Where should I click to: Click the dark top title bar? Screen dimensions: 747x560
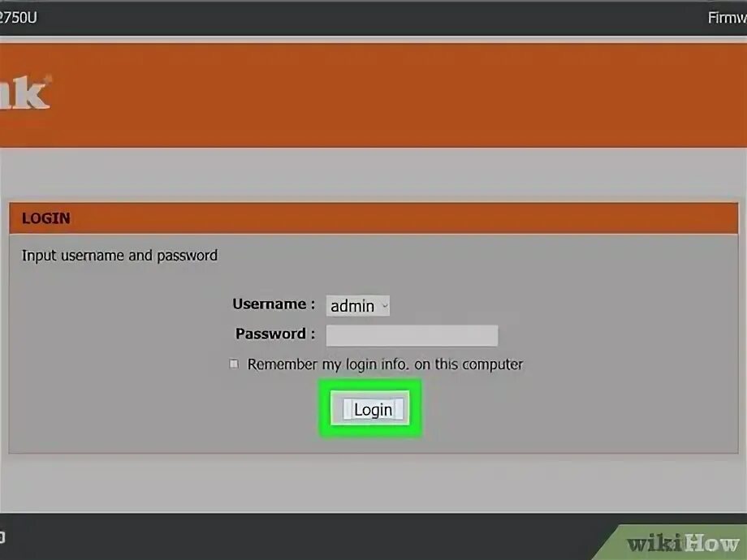point(373,18)
